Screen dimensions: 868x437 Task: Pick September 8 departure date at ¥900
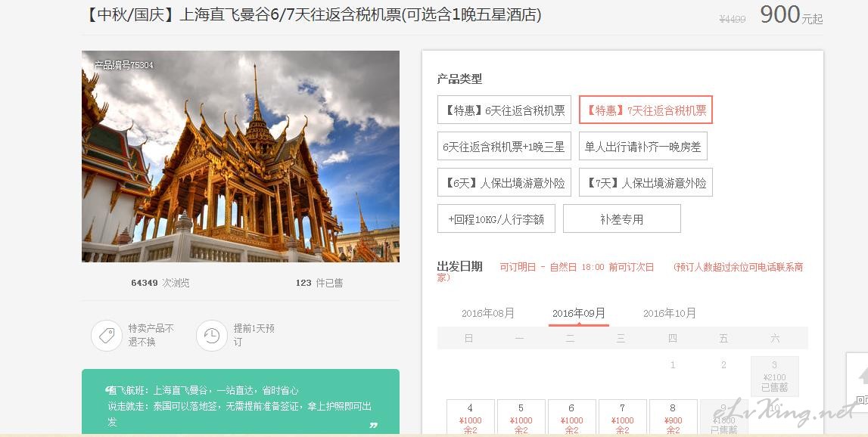(674, 417)
